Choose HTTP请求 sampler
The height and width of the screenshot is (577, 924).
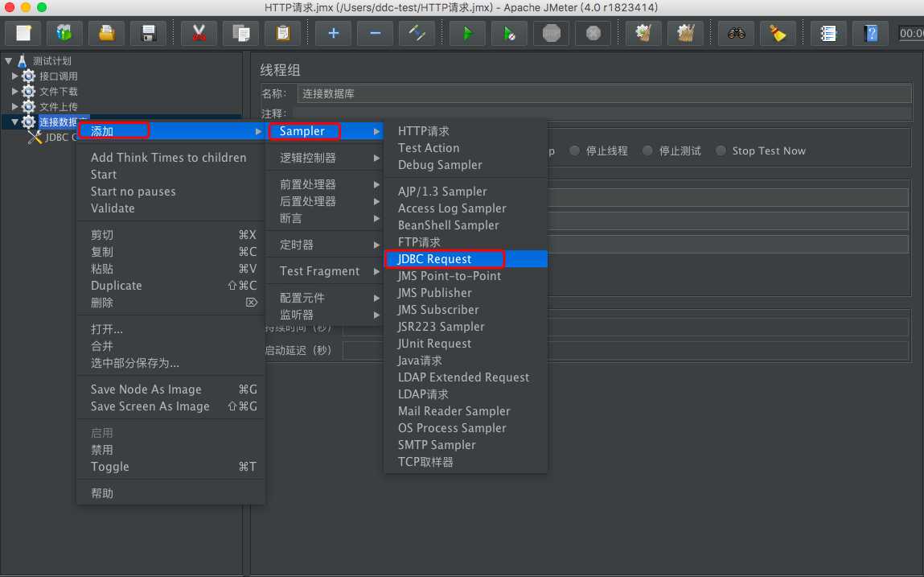(x=466, y=131)
